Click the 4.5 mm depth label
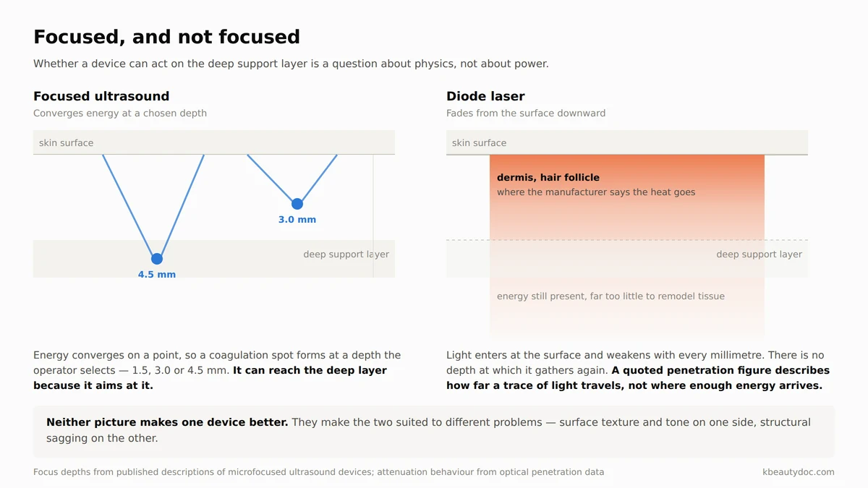The height and width of the screenshot is (488, 868). 157,274
